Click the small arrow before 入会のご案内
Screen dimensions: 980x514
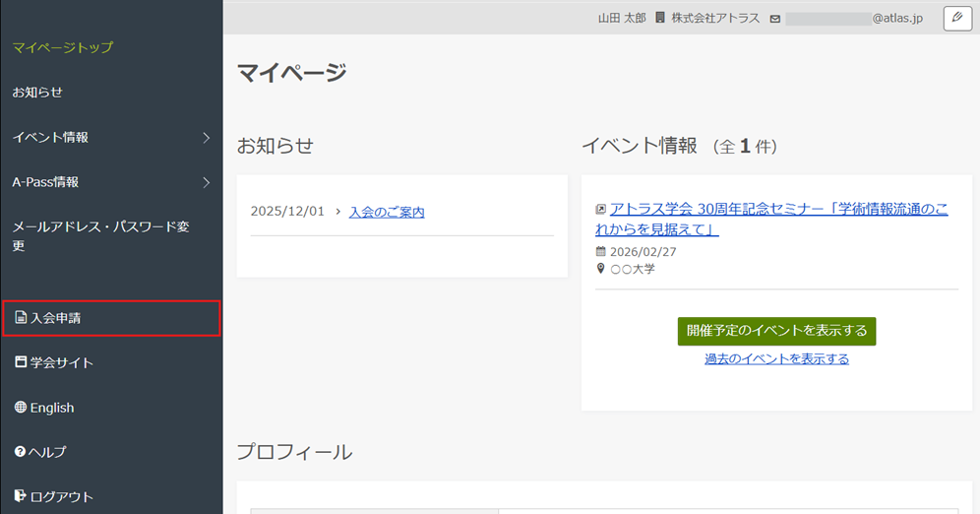pyautogui.click(x=338, y=212)
